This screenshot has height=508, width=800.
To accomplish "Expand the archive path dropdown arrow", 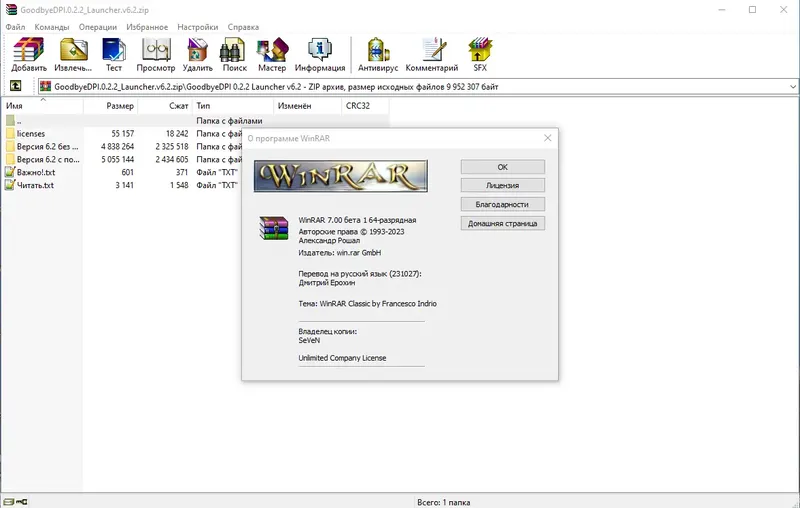I will click(x=793, y=87).
